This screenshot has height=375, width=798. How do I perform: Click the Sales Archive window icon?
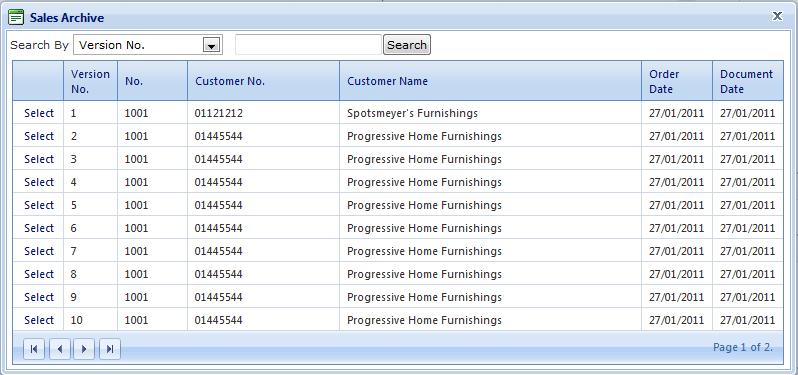(16, 17)
